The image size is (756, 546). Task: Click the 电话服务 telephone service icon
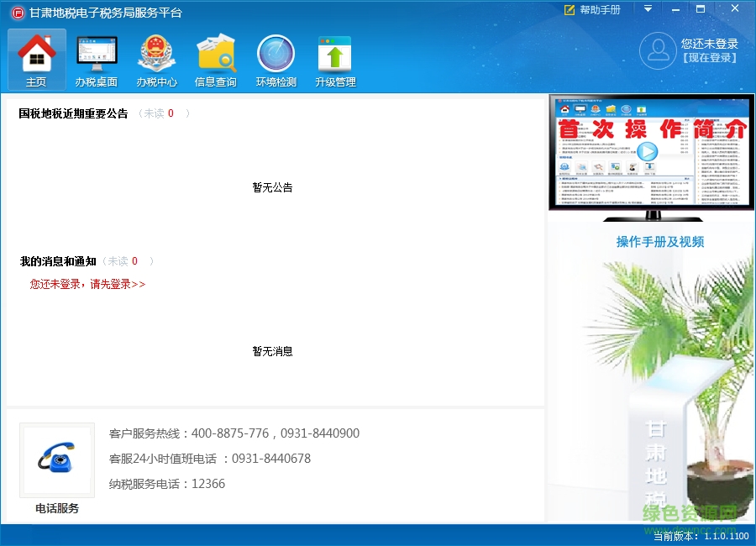55,459
